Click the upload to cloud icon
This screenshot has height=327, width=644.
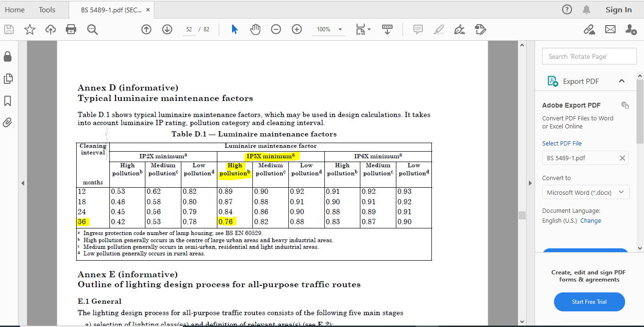click(51, 29)
